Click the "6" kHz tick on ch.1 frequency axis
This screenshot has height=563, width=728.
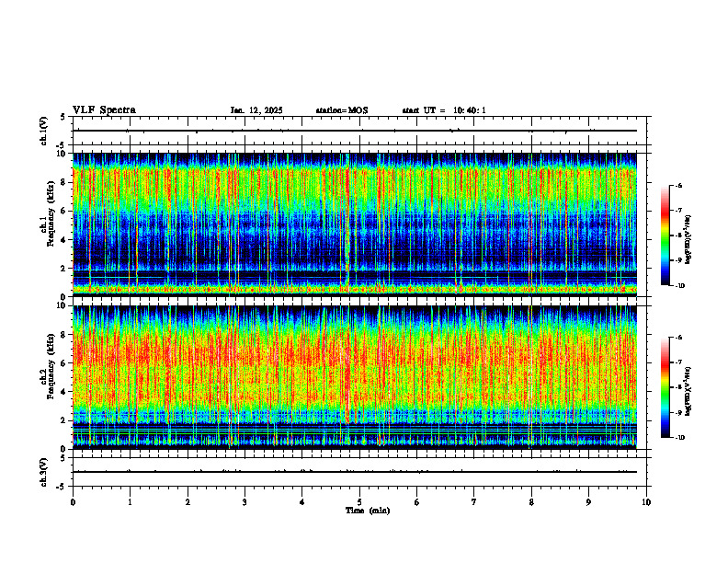(x=65, y=211)
